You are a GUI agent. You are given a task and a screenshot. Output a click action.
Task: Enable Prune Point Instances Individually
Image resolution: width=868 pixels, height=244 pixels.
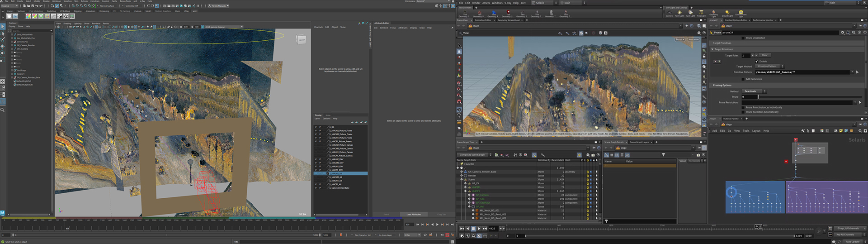pos(743,107)
